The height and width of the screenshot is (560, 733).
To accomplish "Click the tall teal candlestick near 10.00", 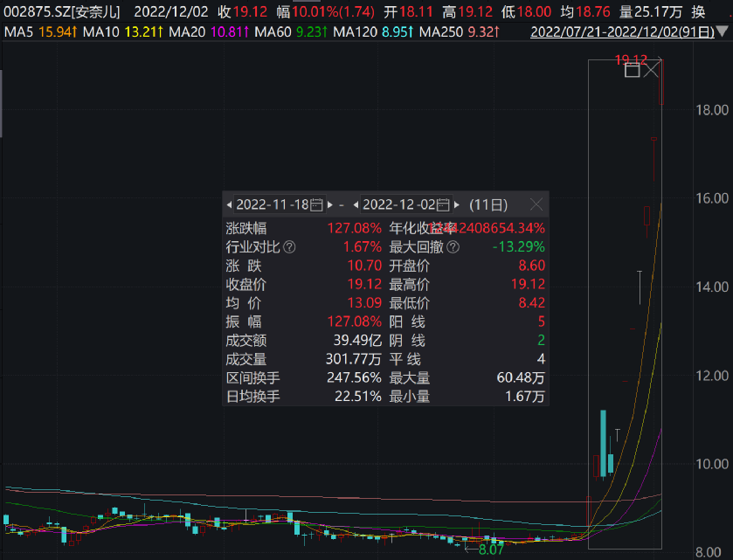I will (x=604, y=443).
